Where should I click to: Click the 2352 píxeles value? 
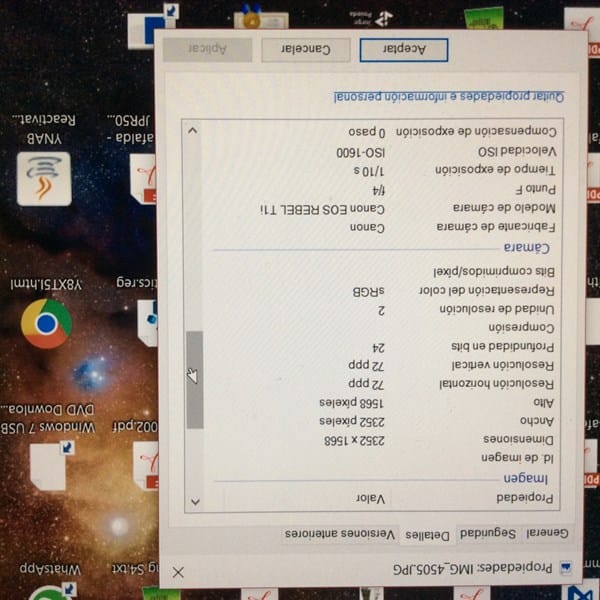[x=352, y=421]
